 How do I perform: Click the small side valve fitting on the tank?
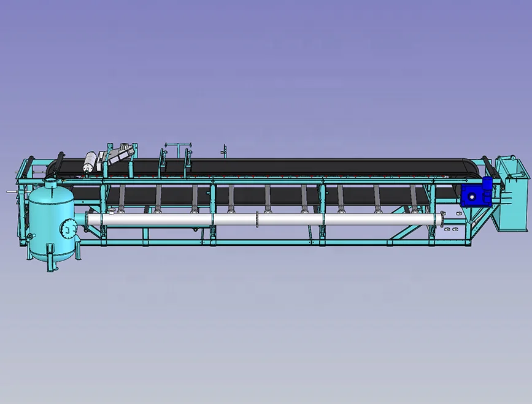(x=31, y=236)
